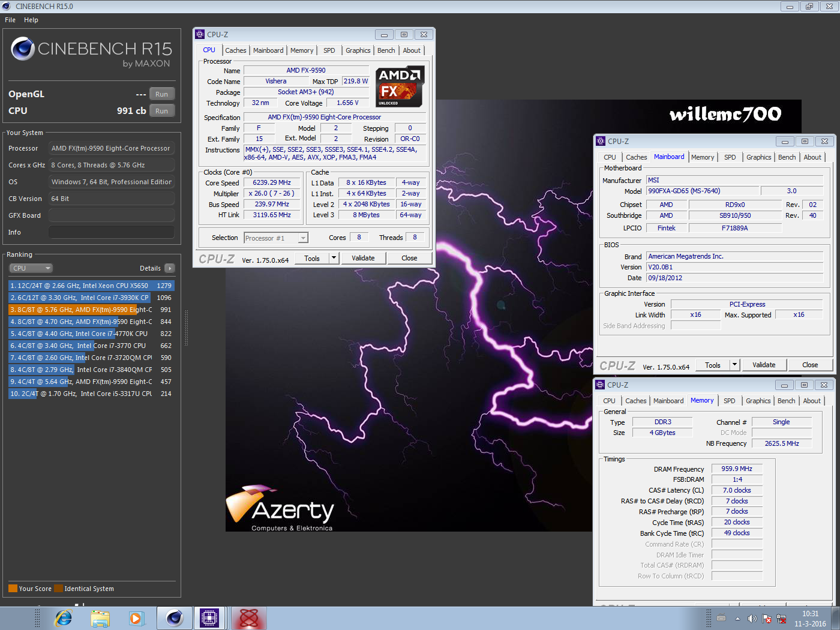This screenshot has height=630, width=840.
Task: Click Tools button in CPU tab window
Action: pyautogui.click(x=312, y=258)
